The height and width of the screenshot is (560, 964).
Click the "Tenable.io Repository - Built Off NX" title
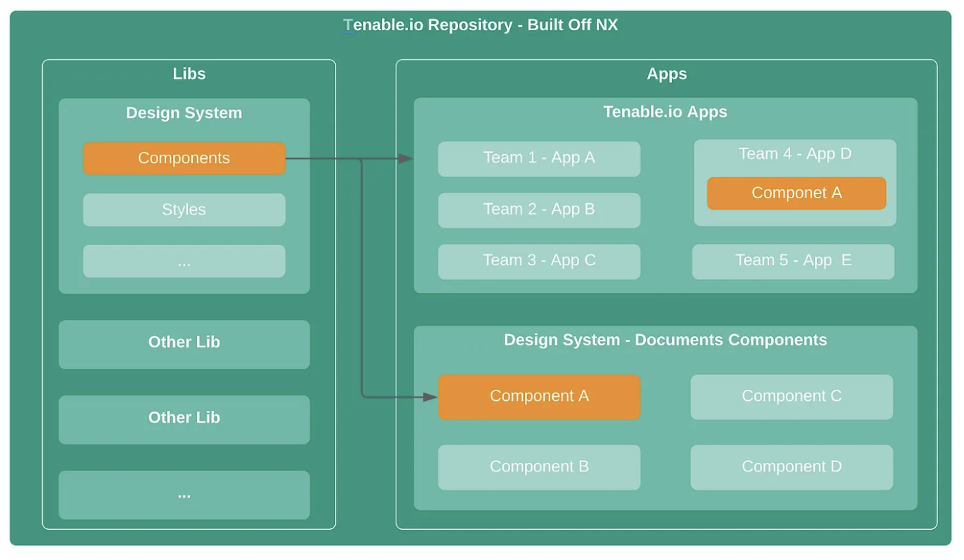tap(481, 25)
